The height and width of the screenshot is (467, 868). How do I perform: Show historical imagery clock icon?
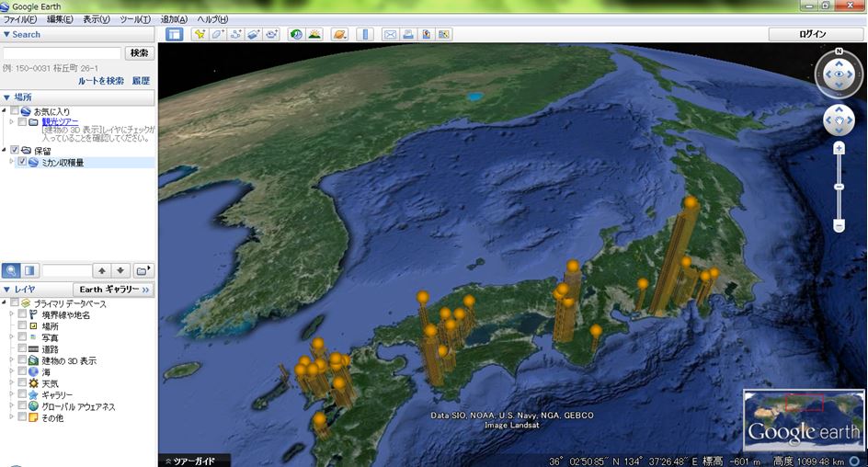click(296, 34)
